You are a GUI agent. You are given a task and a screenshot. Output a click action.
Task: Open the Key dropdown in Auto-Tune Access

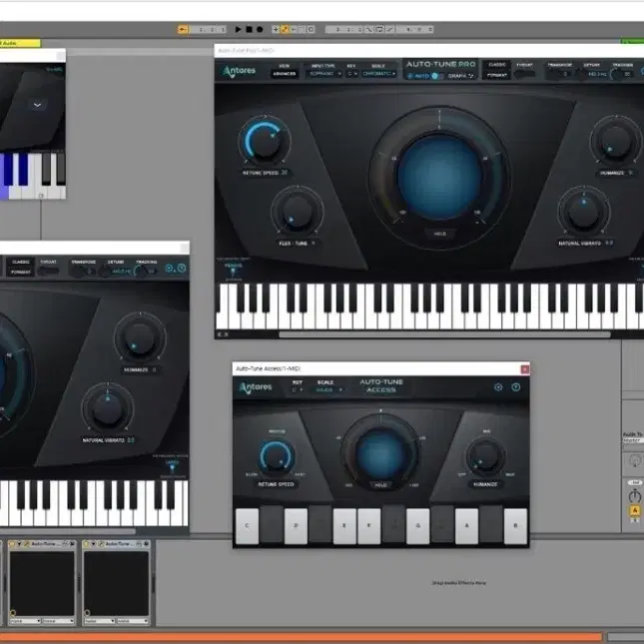click(x=298, y=389)
